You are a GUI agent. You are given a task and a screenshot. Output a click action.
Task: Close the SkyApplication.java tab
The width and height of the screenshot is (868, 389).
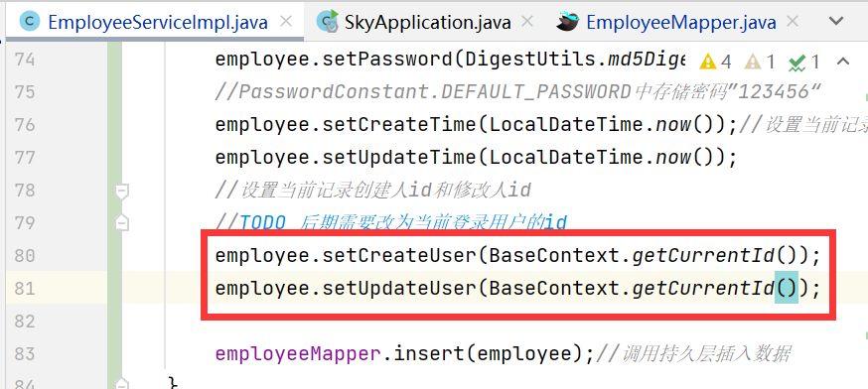pos(527,22)
